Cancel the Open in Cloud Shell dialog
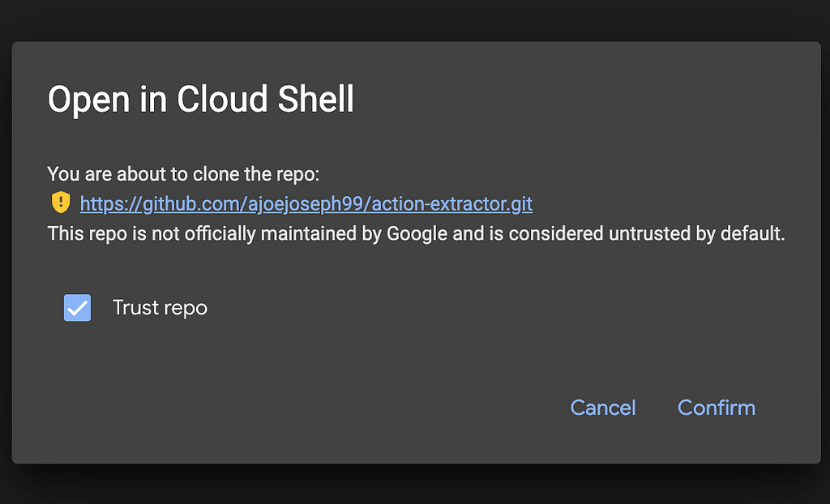This screenshot has width=830, height=504. tap(603, 408)
